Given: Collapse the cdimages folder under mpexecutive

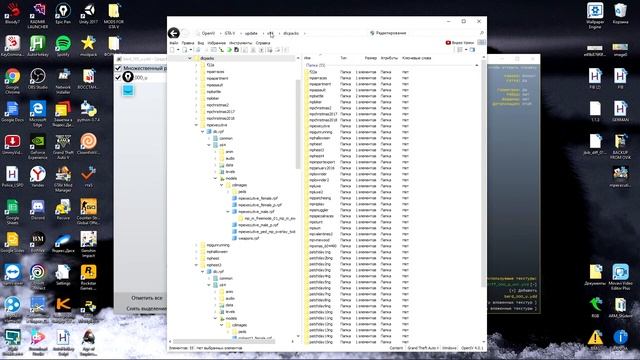Looking at the screenshot, I should [222, 185].
